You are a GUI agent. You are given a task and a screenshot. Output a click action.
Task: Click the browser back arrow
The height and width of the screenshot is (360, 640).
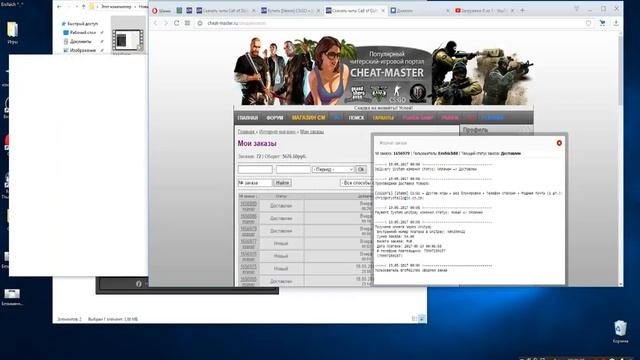[156, 23]
